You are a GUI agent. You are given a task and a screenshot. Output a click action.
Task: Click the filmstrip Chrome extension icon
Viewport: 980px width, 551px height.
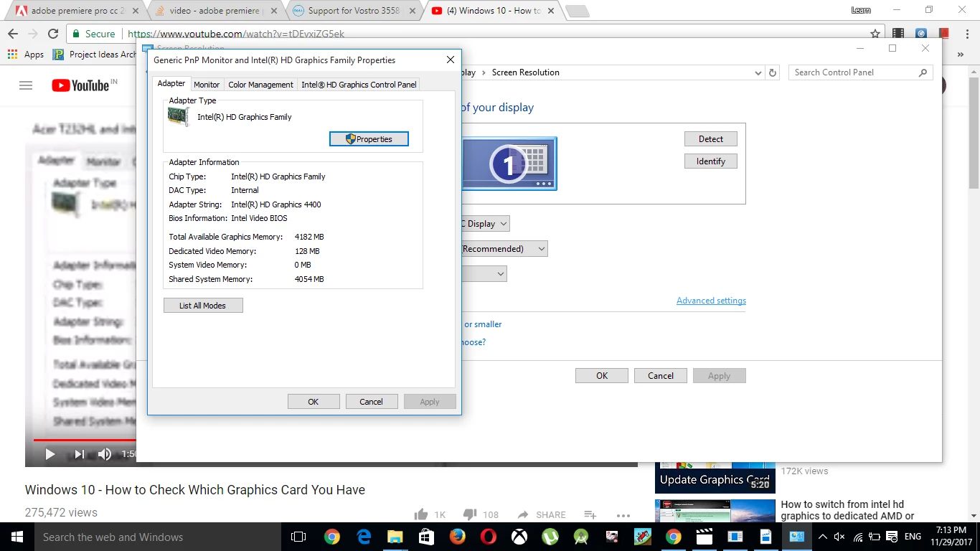(898, 34)
